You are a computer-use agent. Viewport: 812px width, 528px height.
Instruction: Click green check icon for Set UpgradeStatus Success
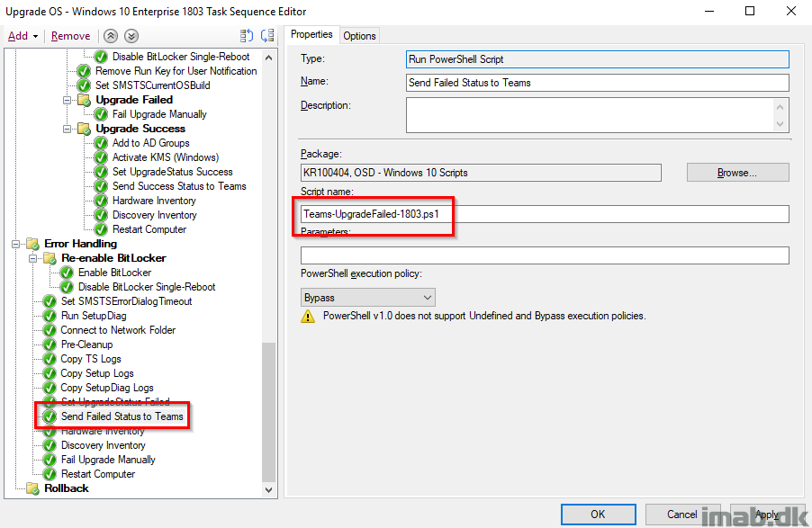[x=101, y=172]
